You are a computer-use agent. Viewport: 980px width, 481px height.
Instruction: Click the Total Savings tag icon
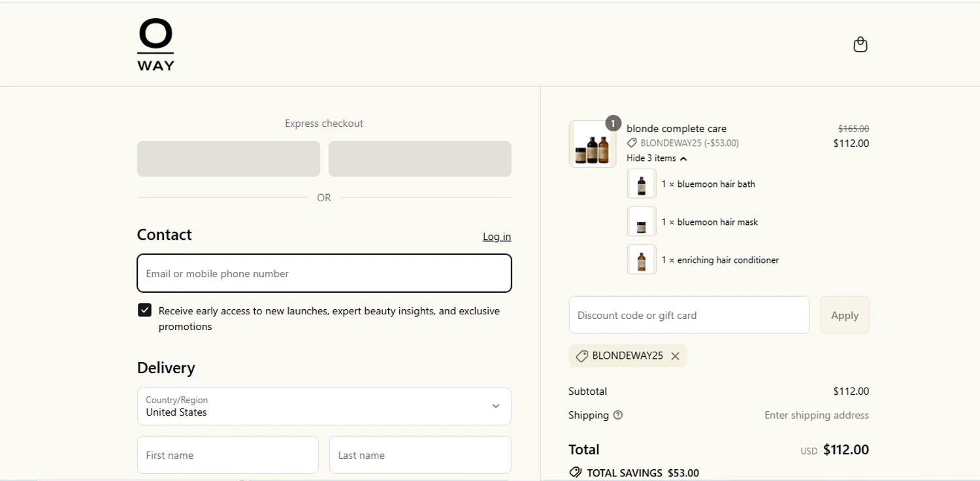click(575, 473)
